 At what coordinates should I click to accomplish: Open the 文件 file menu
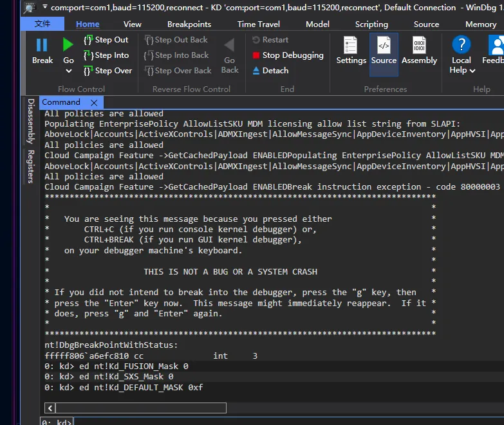click(42, 24)
